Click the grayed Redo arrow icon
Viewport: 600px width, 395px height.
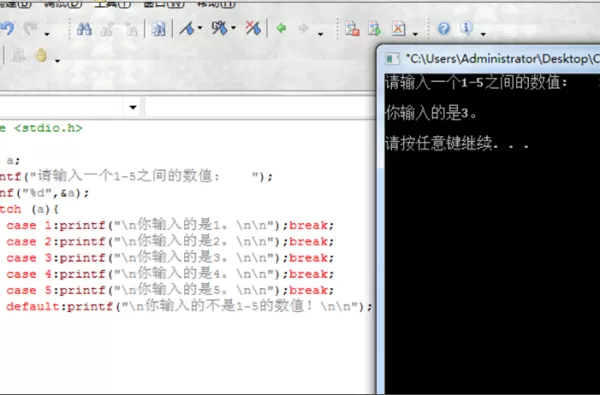tap(31, 28)
